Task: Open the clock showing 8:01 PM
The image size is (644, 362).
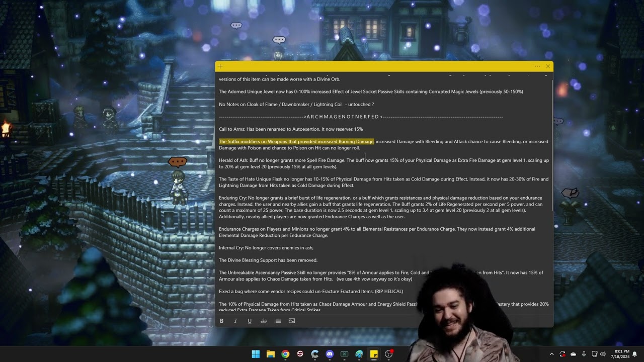Action: coord(622,354)
